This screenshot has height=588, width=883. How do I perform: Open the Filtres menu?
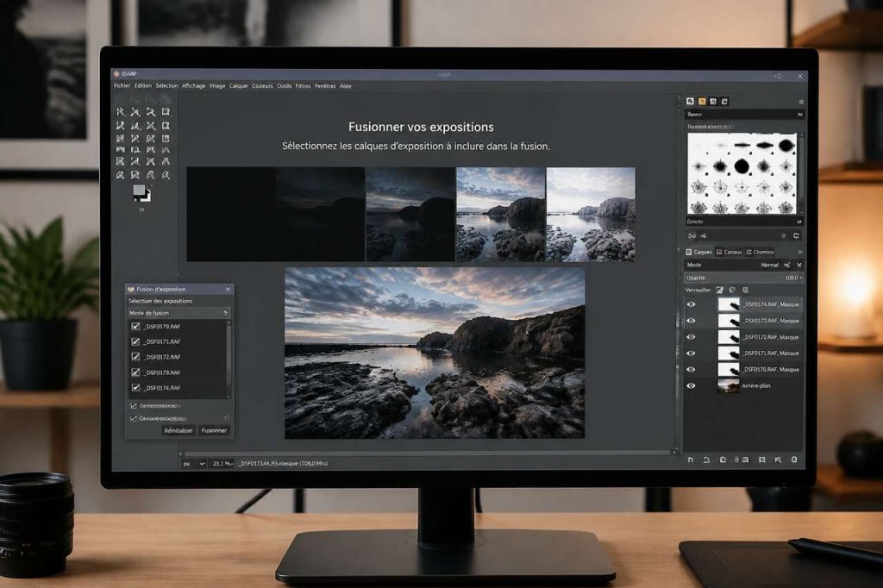[x=303, y=86]
